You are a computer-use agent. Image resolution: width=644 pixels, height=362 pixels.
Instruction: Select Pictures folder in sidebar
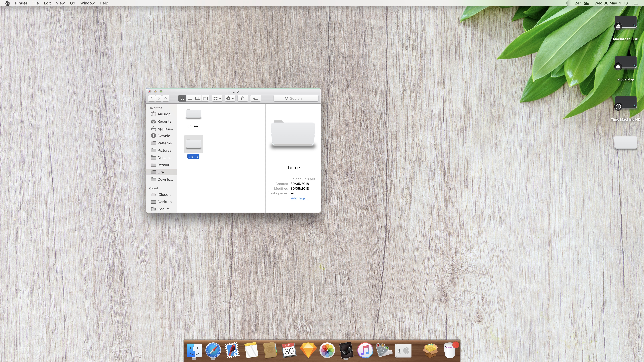pyautogui.click(x=161, y=150)
